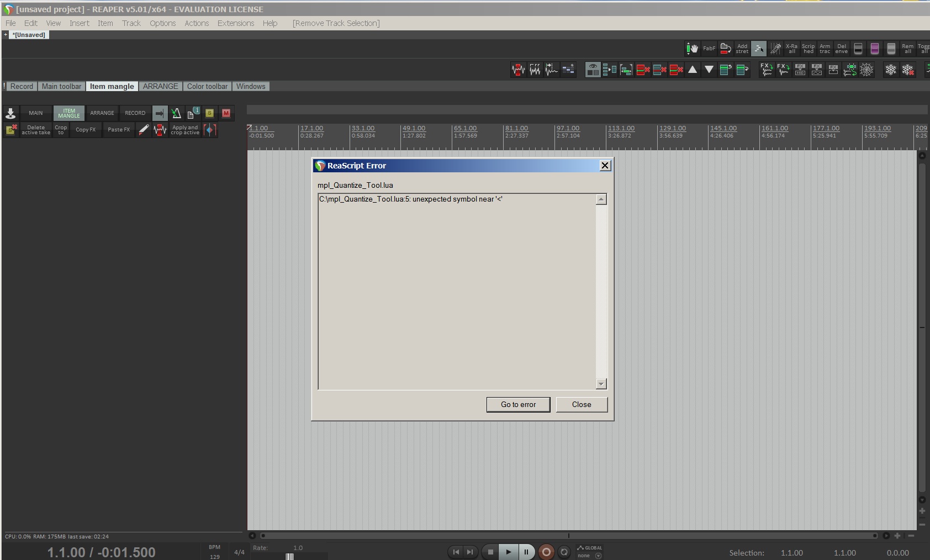The image size is (930, 560).
Task: Click the waveform with arrow cursor icon
Action: coord(551,70)
